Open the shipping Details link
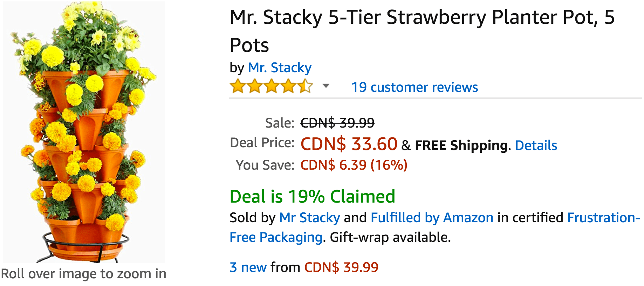This screenshot has width=644, height=286. point(536,145)
